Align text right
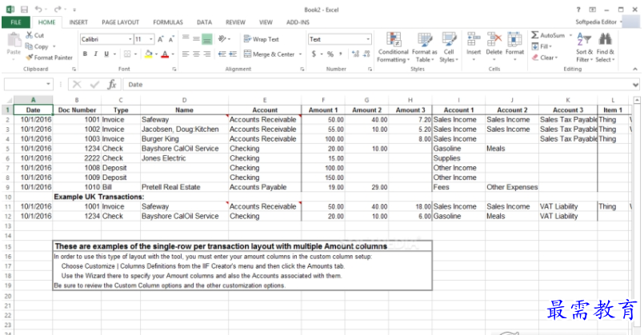The height and width of the screenshot is (335, 644). pyautogui.click(x=207, y=54)
